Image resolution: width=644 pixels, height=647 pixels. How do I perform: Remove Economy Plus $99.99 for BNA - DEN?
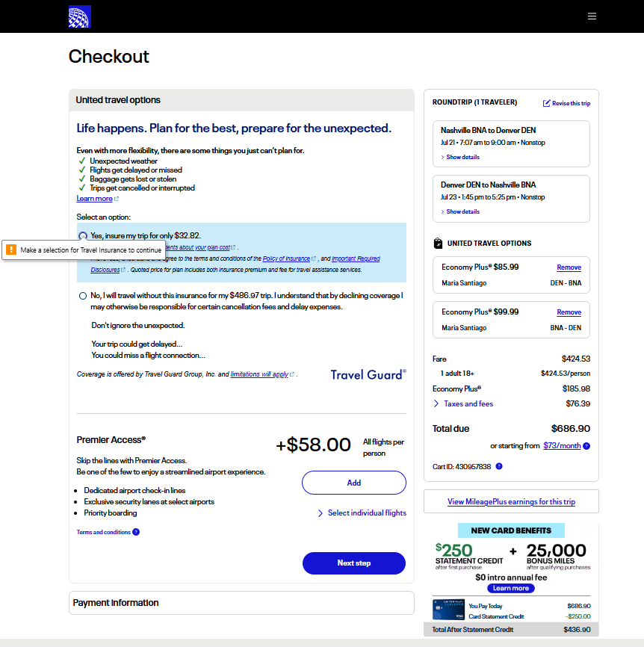click(569, 312)
